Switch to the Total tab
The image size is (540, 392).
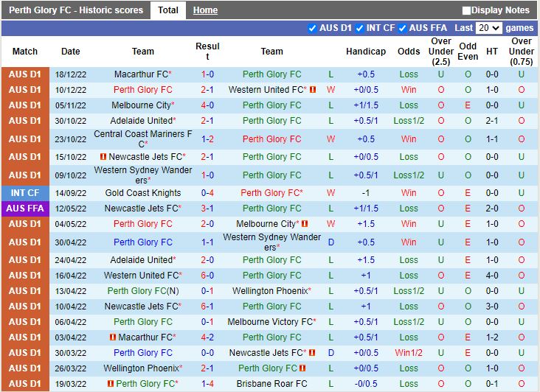pos(168,10)
